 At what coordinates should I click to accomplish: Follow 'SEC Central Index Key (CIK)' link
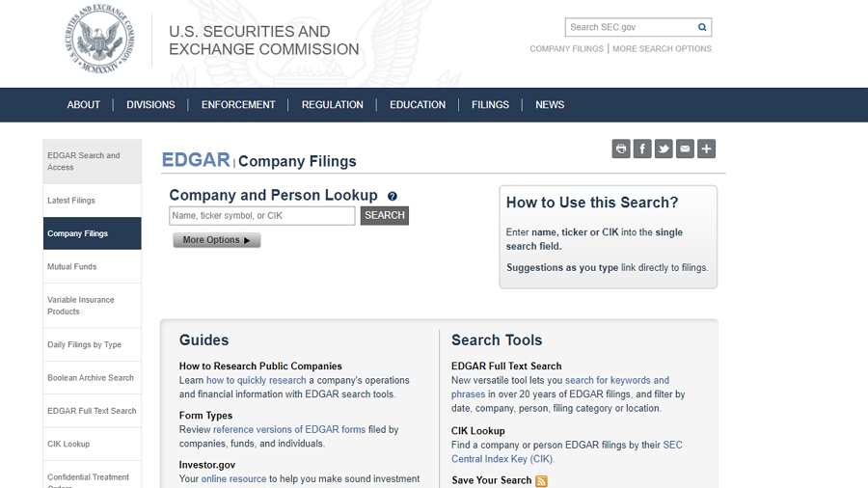point(567,452)
